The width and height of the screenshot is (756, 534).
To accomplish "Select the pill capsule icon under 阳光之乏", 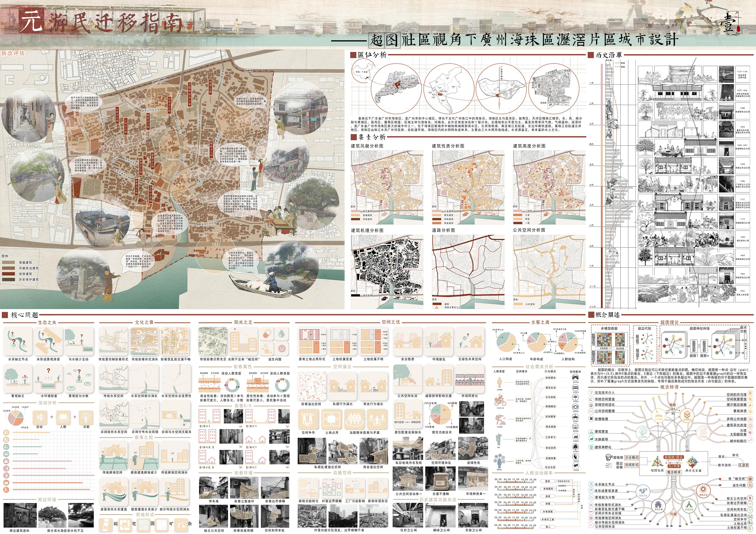I will (x=267, y=334).
